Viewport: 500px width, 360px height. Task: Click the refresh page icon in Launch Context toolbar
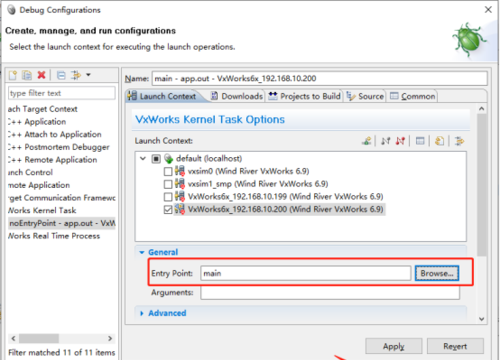440,141
